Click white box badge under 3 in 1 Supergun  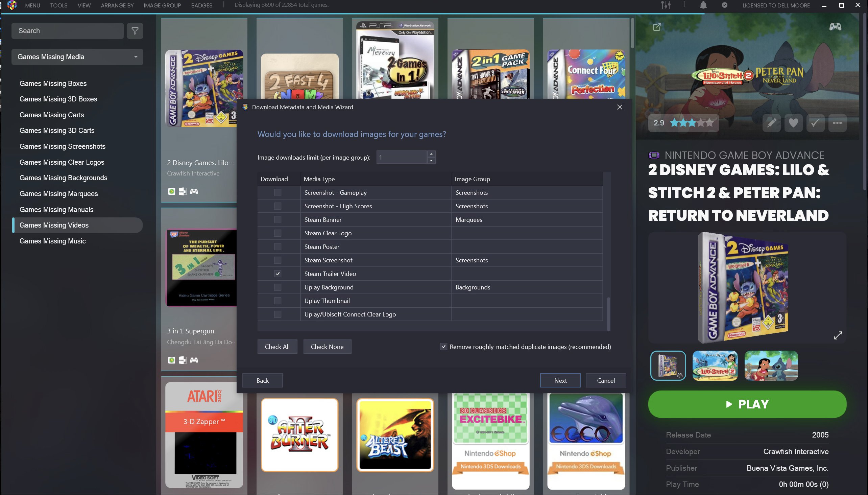coord(183,360)
